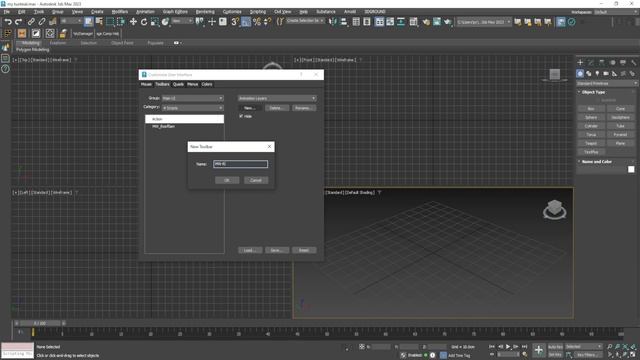Click the Play Animation button
Image resolution: width=640 pixels, height=360 pixels.
point(508,347)
